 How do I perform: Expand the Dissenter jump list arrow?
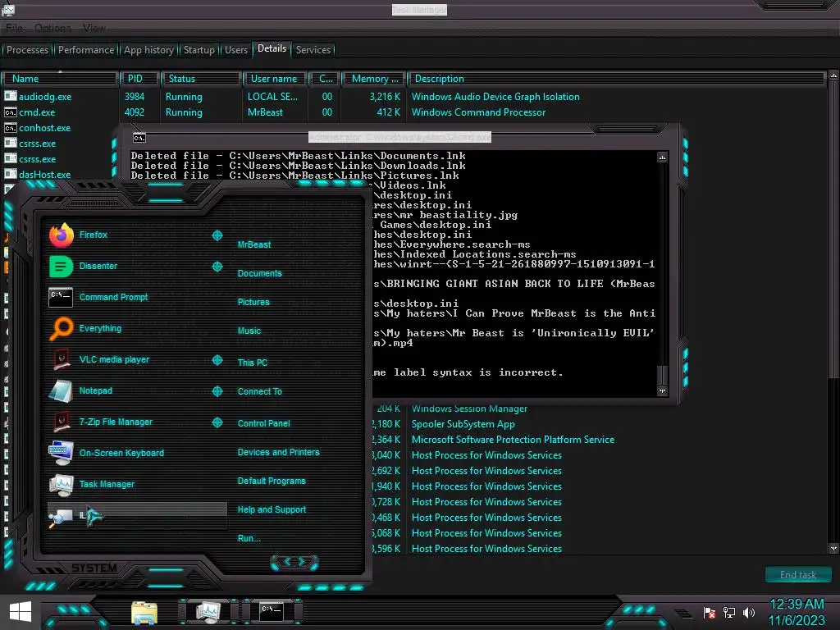217,267
